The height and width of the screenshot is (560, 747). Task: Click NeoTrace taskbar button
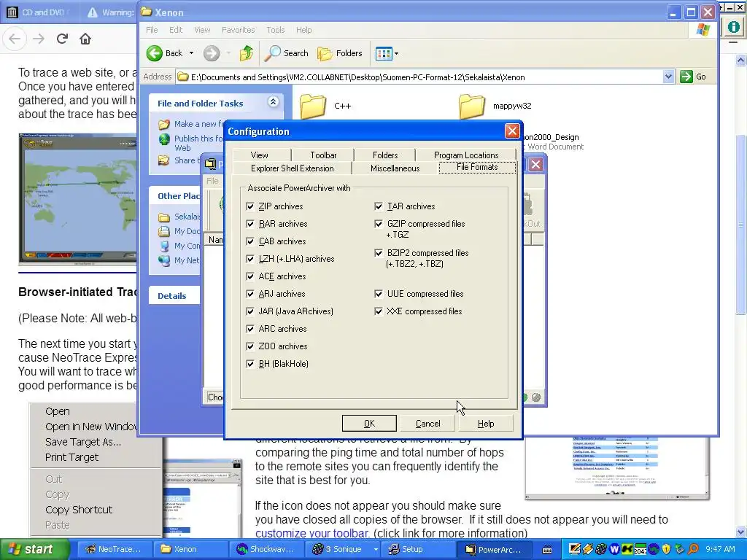[x=113, y=549]
